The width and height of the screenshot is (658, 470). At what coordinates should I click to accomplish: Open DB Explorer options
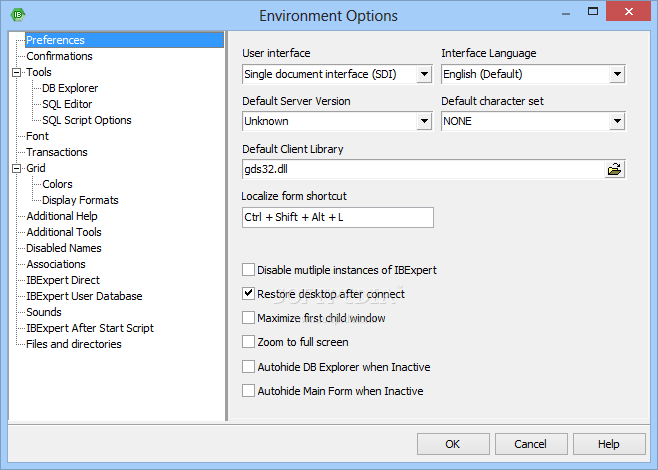(x=70, y=88)
